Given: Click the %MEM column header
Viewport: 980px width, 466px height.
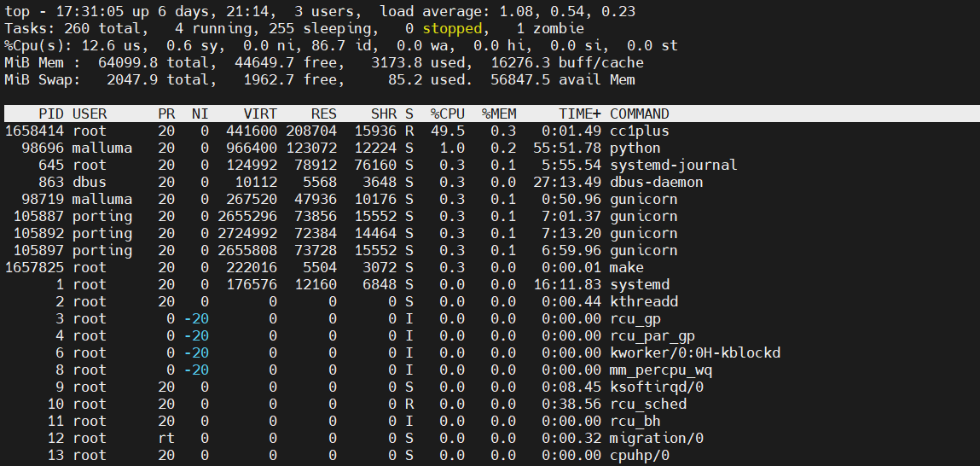Looking at the screenshot, I should coord(499,114).
